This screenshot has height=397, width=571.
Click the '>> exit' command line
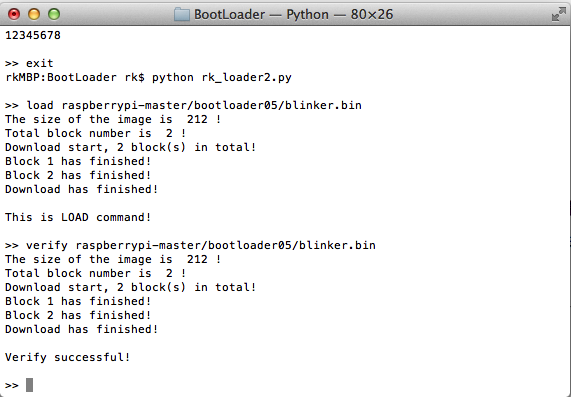tap(29, 63)
